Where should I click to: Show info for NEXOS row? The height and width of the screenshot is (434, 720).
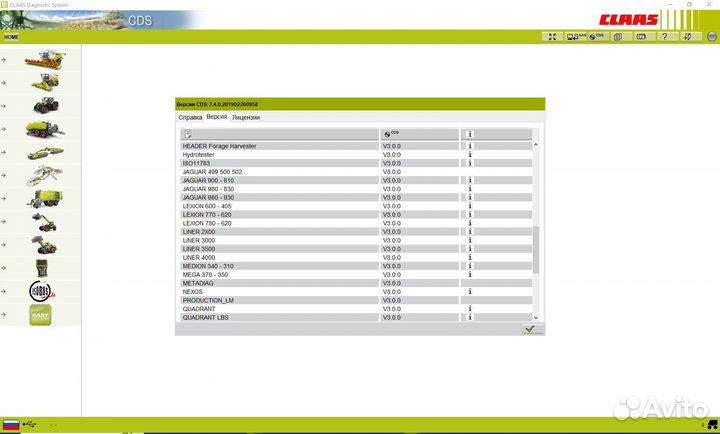coord(470,292)
